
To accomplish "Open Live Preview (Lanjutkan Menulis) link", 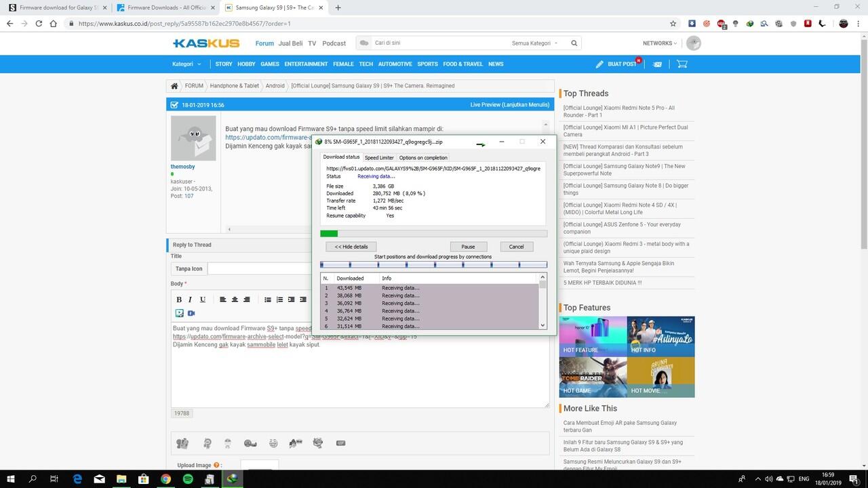I will [x=510, y=105].
